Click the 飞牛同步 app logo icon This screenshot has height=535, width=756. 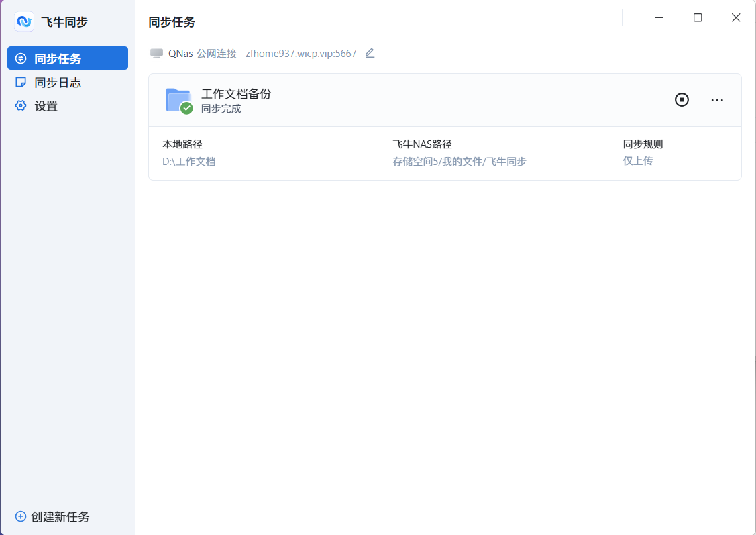(24, 21)
